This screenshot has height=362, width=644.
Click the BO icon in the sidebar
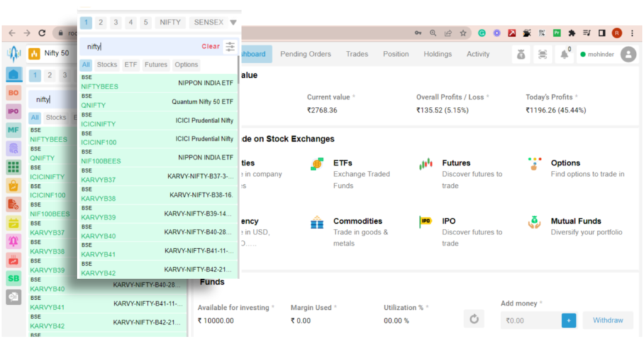coord(13,92)
